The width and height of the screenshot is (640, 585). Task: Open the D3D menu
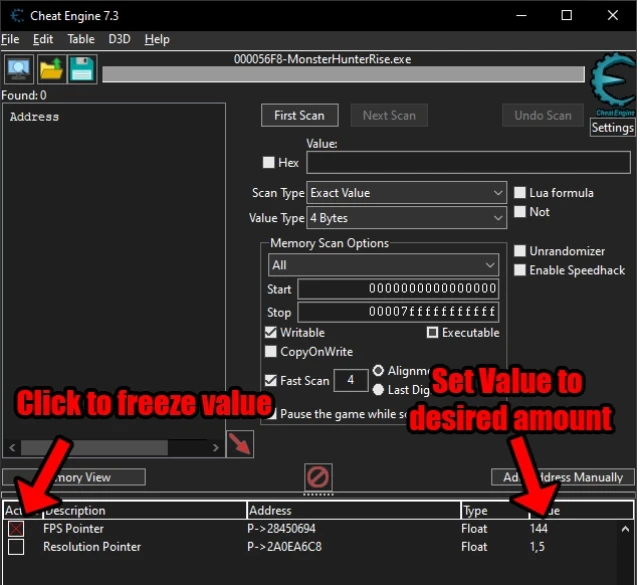(120, 39)
